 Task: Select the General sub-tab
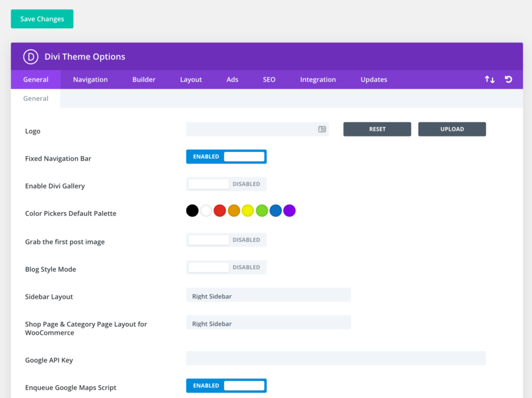[x=35, y=99]
